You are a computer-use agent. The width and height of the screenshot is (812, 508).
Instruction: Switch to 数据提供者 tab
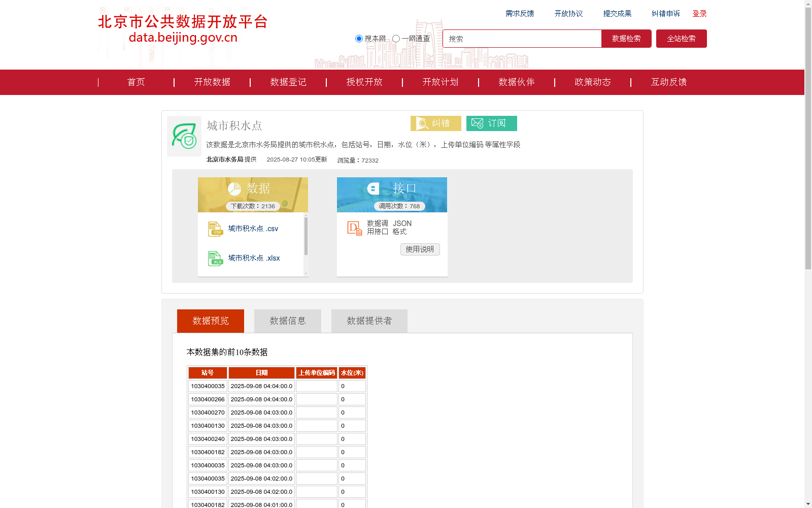[x=369, y=321]
